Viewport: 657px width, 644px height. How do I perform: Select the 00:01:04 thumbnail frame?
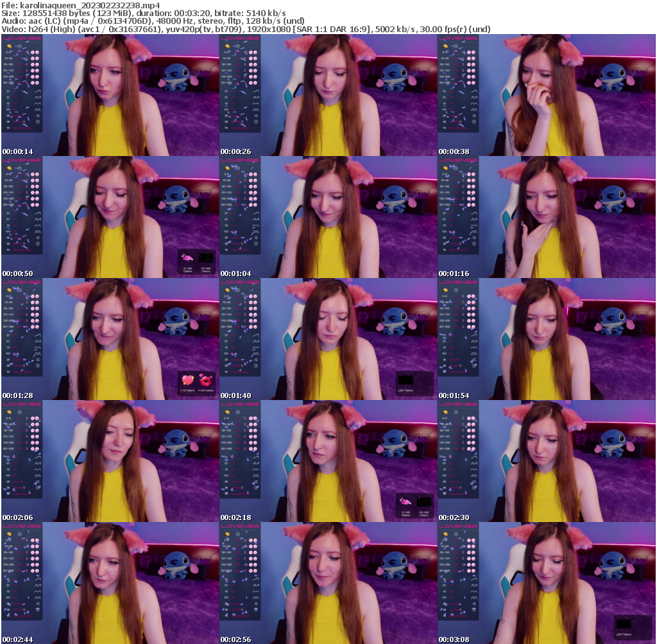tap(327, 215)
